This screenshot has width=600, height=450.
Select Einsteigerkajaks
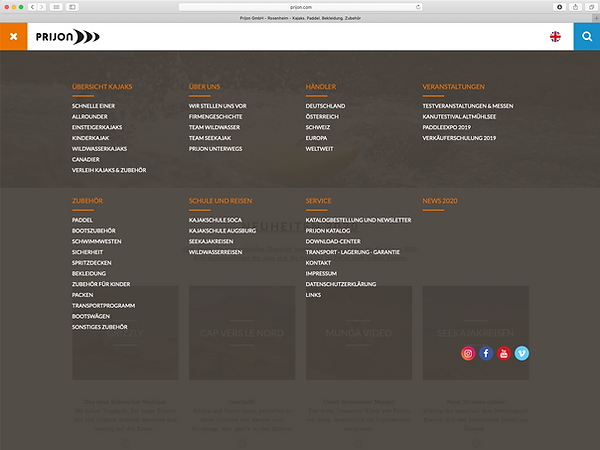(x=97, y=127)
